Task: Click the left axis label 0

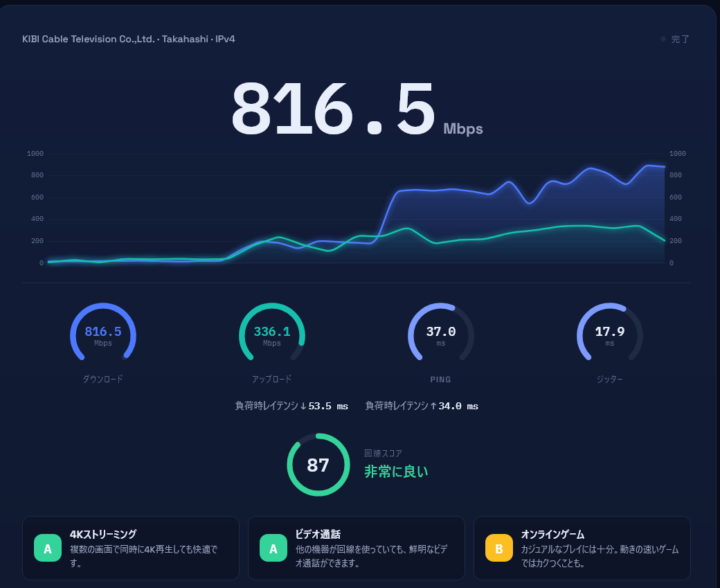Action: click(x=42, y=262)
